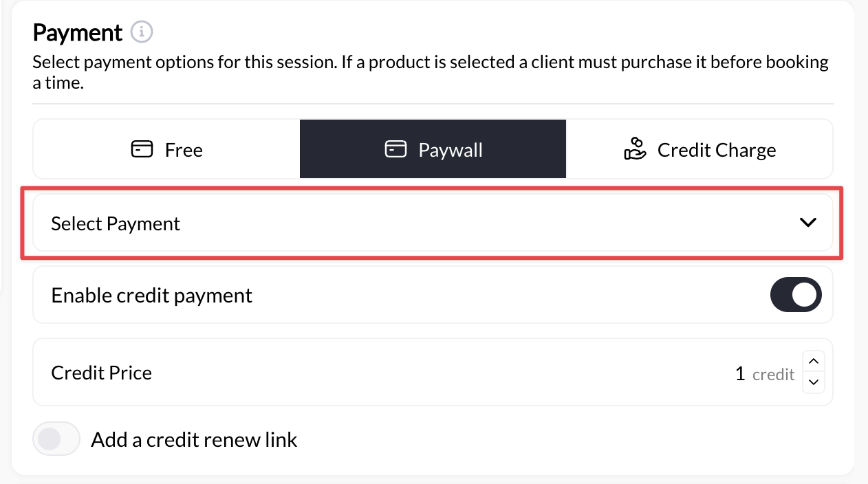Switch to the Free payment tab
Image resolution: width=868 pixels, height=484 pixels.
click(x=166, y=148)
